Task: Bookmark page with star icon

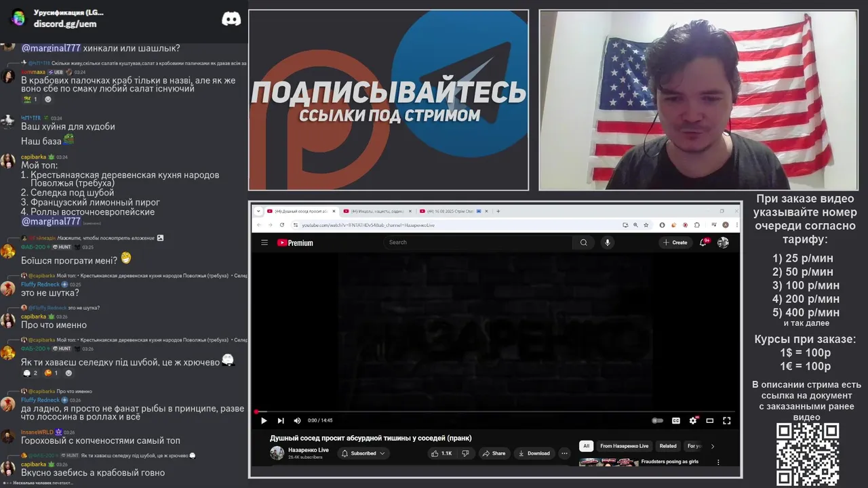Action: click(x=646, y=225)
